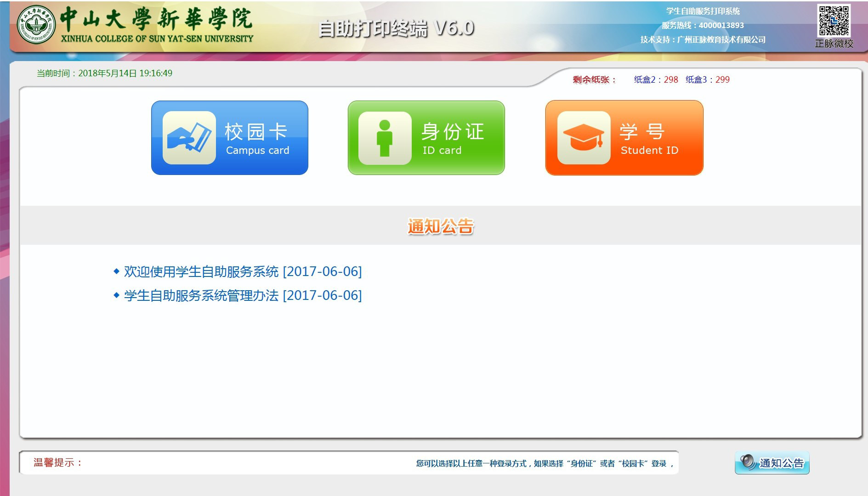
Task: Open the 欢迎使用学生自助服务系统 notice
Action: [x=243, y=271]
